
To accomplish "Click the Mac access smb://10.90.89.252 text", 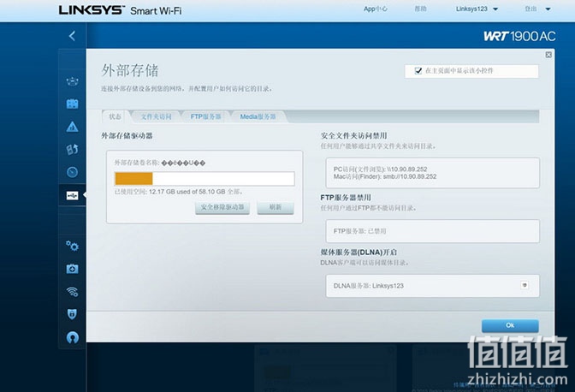I will pyautogui.click(x=410, y=176).
